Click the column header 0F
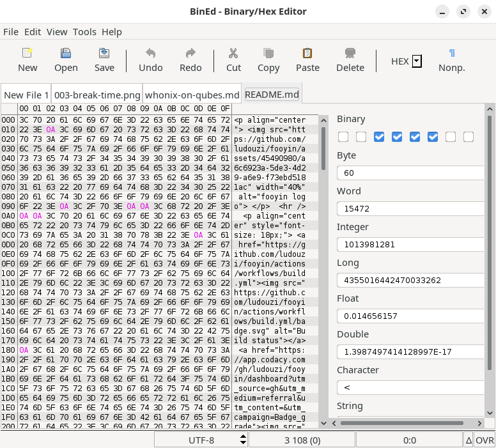Image resolution: width=496 pixels, height=448 pixels. 225,109
